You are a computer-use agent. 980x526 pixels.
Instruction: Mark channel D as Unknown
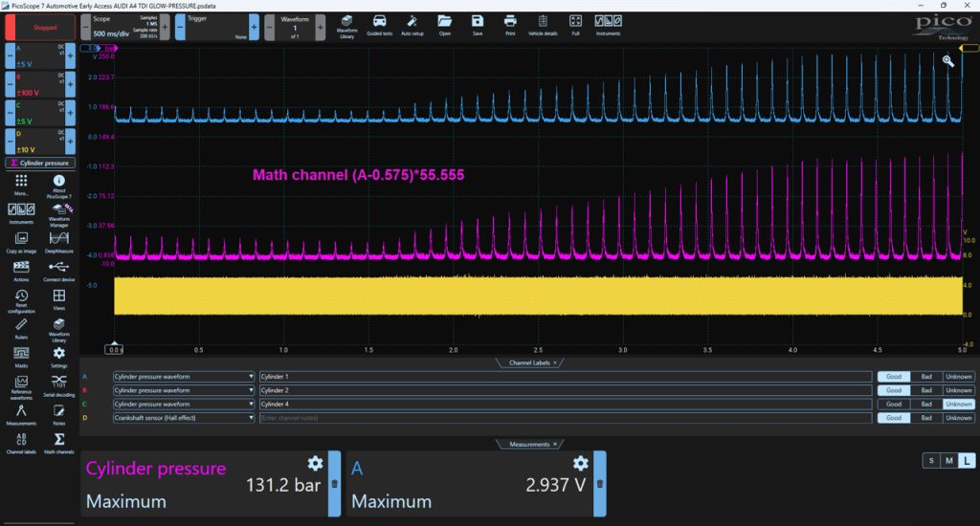click(958, 418)
